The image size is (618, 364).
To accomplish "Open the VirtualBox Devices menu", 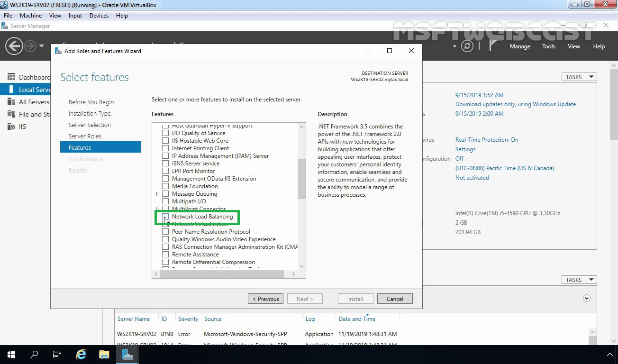I will (x=99, y=15).
